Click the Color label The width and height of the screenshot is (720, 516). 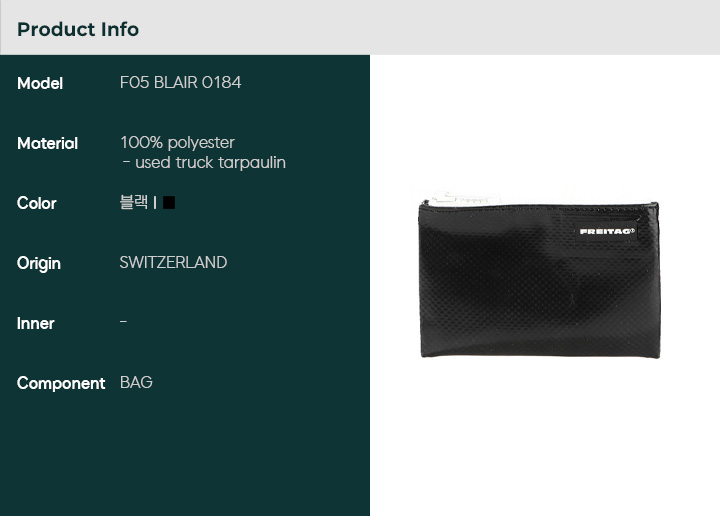(37, 203)
